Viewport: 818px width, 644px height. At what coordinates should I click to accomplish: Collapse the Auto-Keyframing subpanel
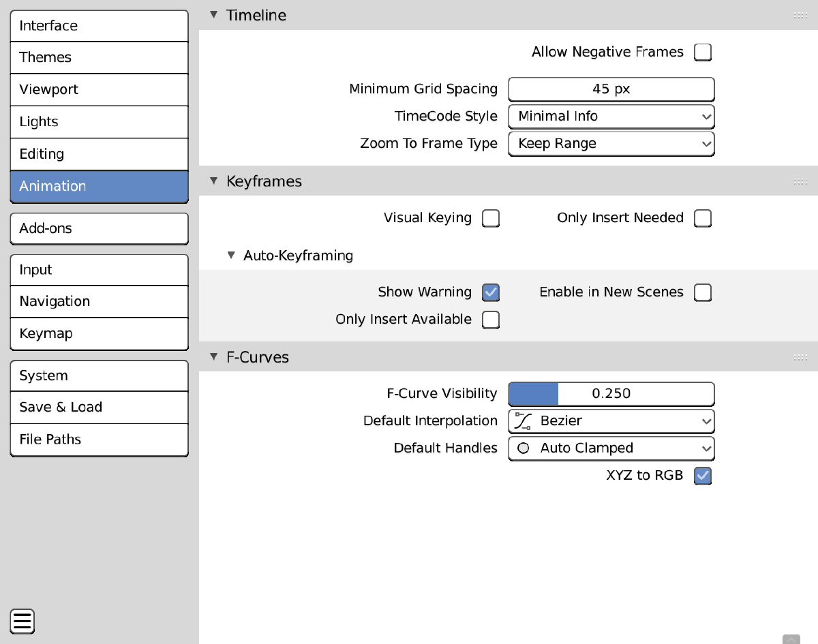pyautogui.click(x=232, y=256)
